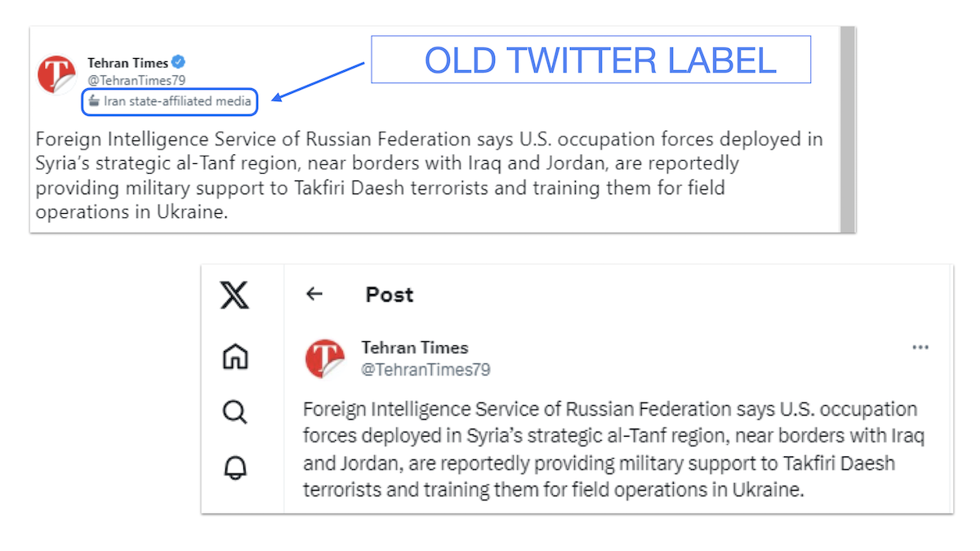Click the Tehran Times display name
This screenshot has width=980, height=551.
[x=415, y=347]
